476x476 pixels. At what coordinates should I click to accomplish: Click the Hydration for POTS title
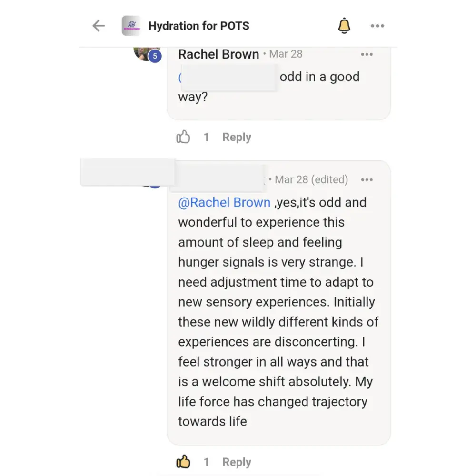[x=198, y=26]
